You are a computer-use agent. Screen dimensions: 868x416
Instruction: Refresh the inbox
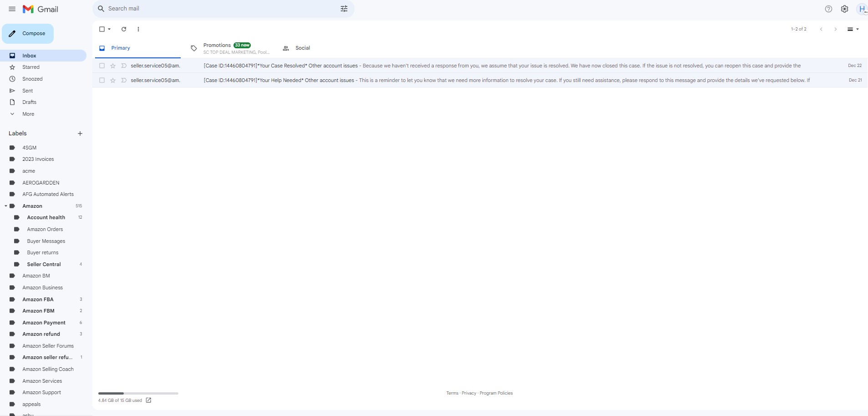click(124, 29)
